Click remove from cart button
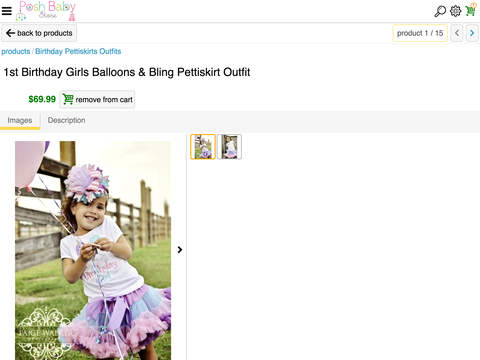The image size is (480, 360). pos(97,99)
